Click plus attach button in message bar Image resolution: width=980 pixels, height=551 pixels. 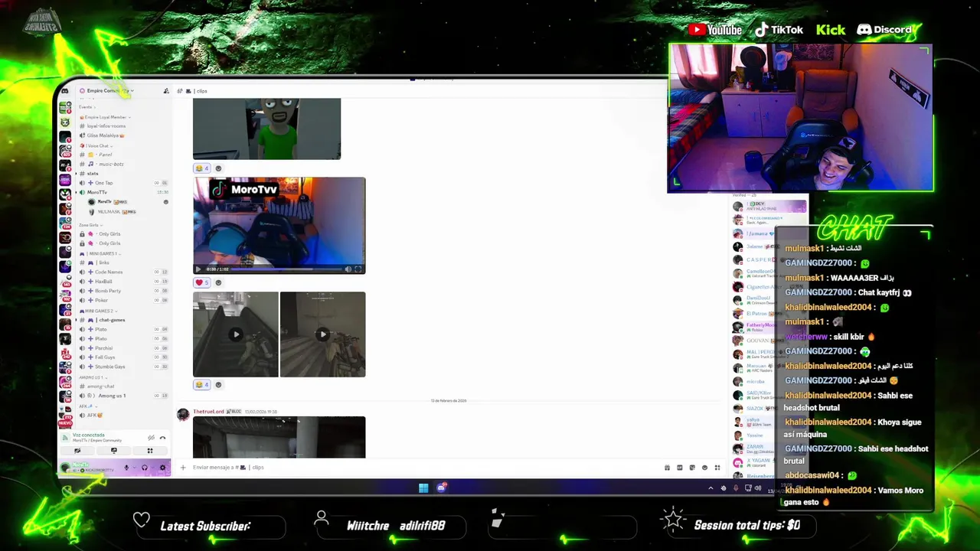click(182, 468)
